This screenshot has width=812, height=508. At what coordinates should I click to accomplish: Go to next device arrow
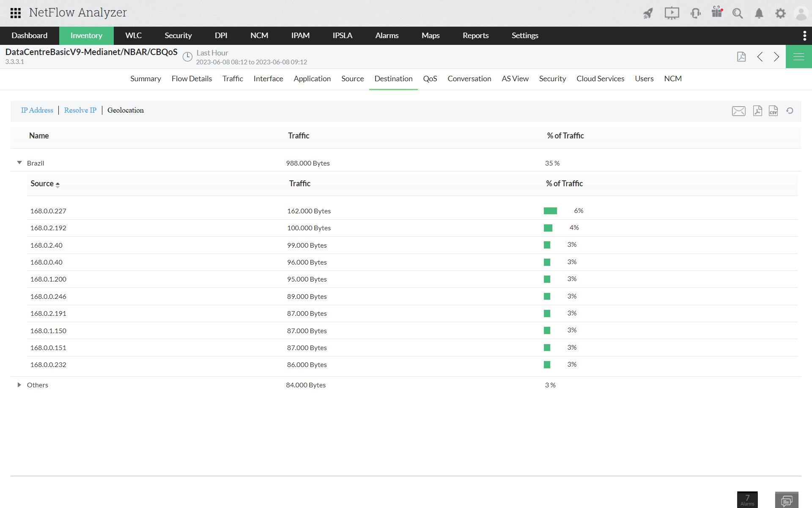(x=776, y=57)
